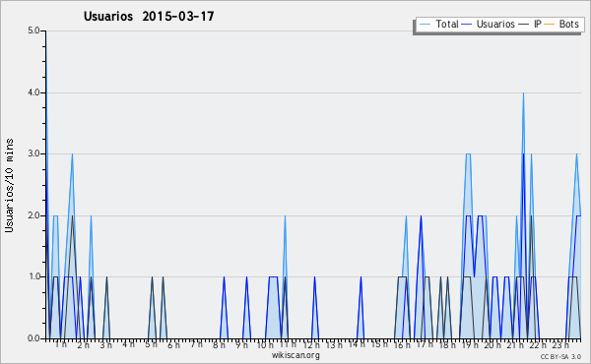Click the Usuarios legend entry
Viewport: 591px width, 364px height.
pos(489,24)
